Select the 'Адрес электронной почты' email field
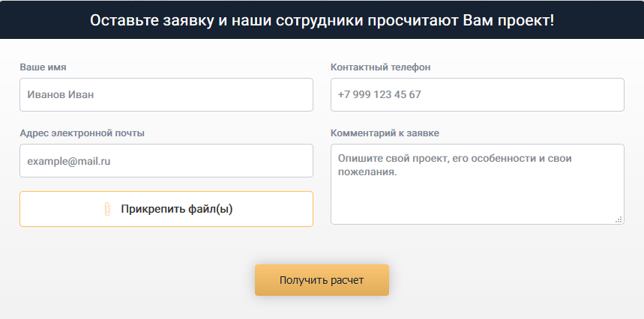The image size is (644, 319). coord(166,161)
